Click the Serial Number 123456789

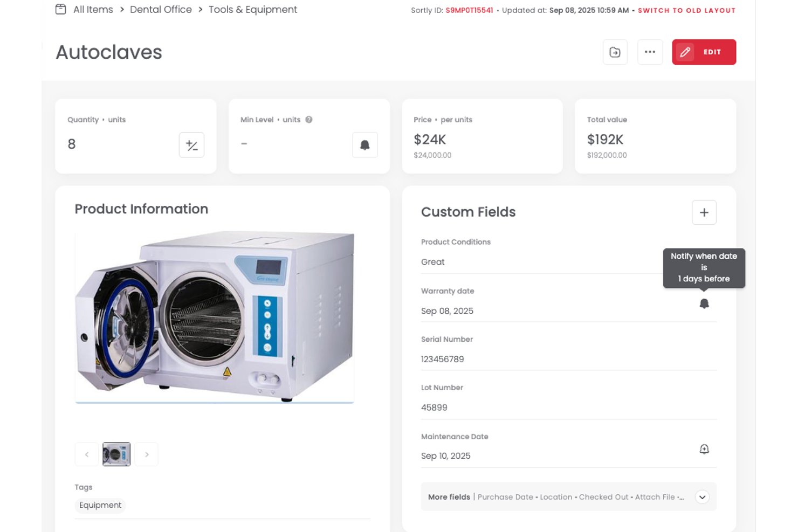click(443, 359)
